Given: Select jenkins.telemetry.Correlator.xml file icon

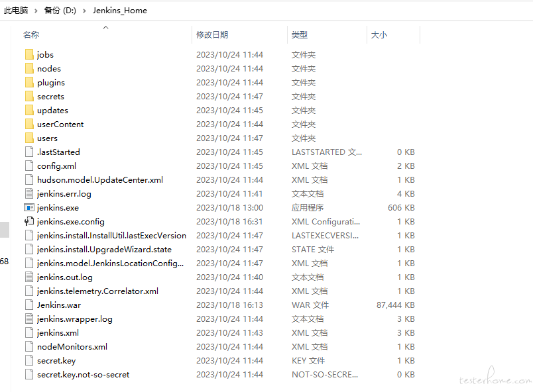Looking at the screenshot, I should [x=29, y=291].
